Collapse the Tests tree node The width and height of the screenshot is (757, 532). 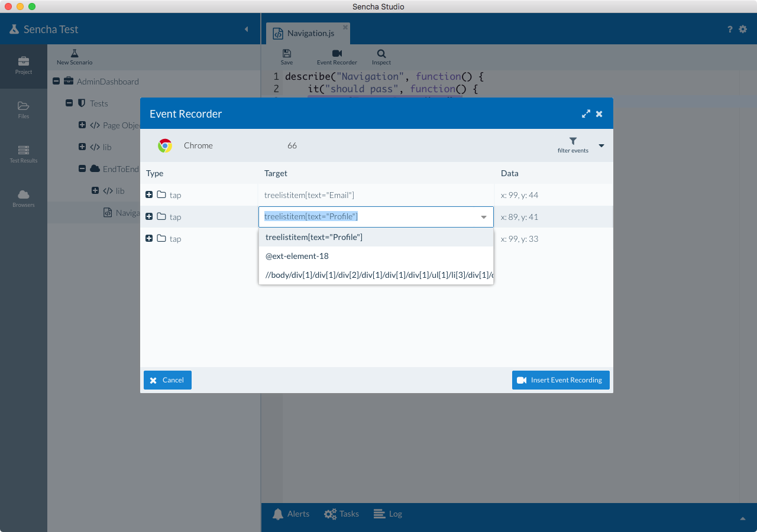[69, 103]
